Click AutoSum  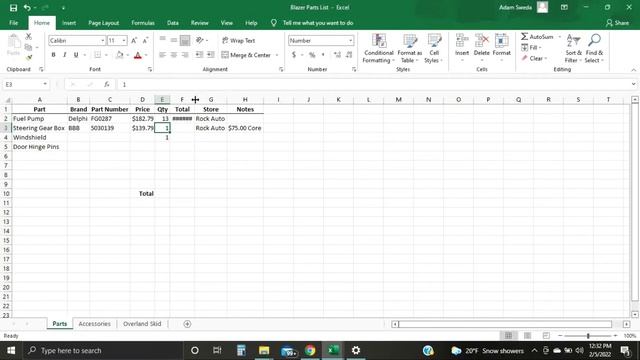(537, 37)
